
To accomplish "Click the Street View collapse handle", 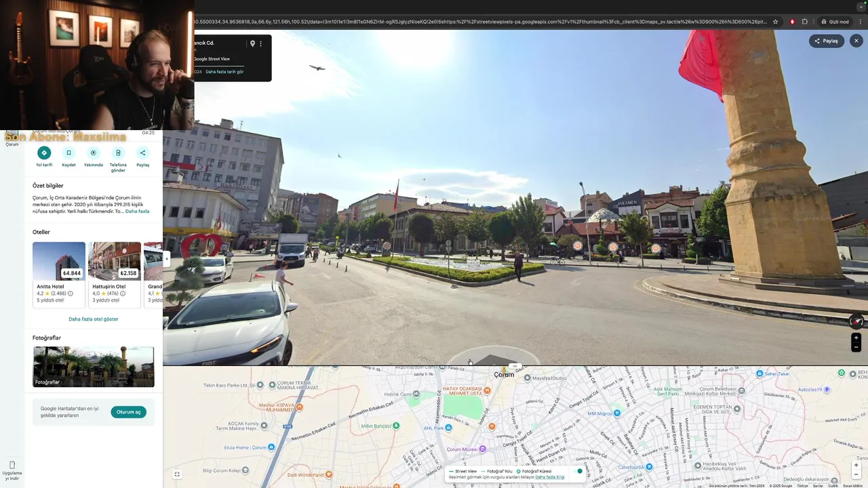I will point(514,366).
